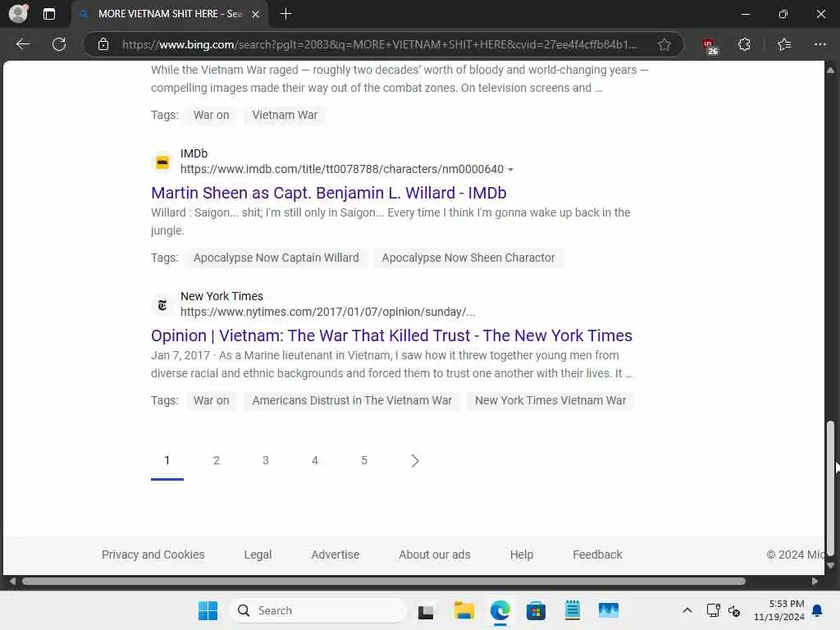Open Microsoft Store from taskbar
The height and width of the screenshot is (630, 840).
coord(536,610)
